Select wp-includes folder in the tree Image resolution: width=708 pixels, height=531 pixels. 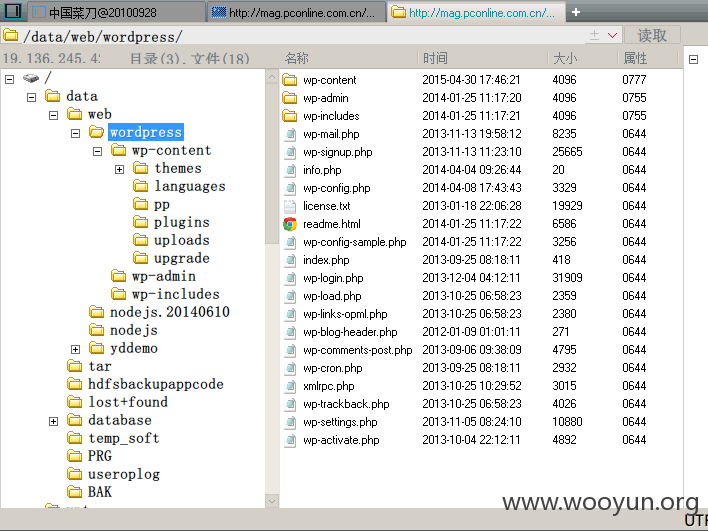pos(175,294)
